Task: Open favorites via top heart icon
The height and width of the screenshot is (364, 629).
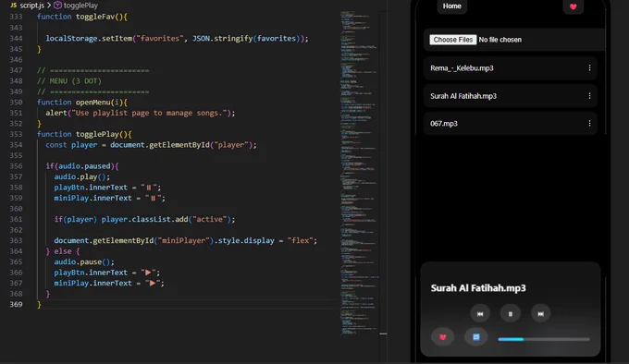Action: click(x=573, y=6)
